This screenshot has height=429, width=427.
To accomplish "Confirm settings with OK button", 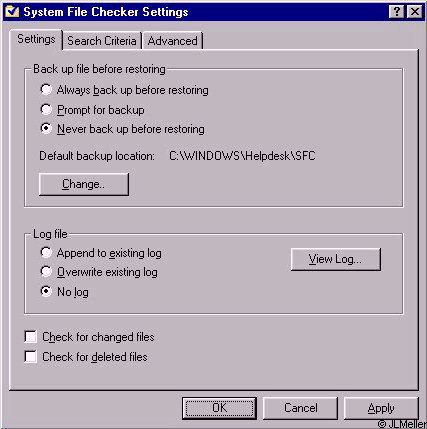I will coord(219,408).
